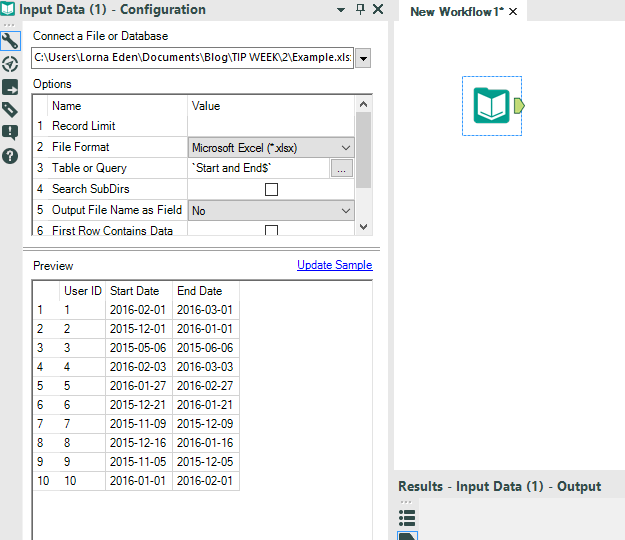Screen dimensions: 625x540
Task: Click Start Date cell 2015-11-05
Action: coord(138,461)
